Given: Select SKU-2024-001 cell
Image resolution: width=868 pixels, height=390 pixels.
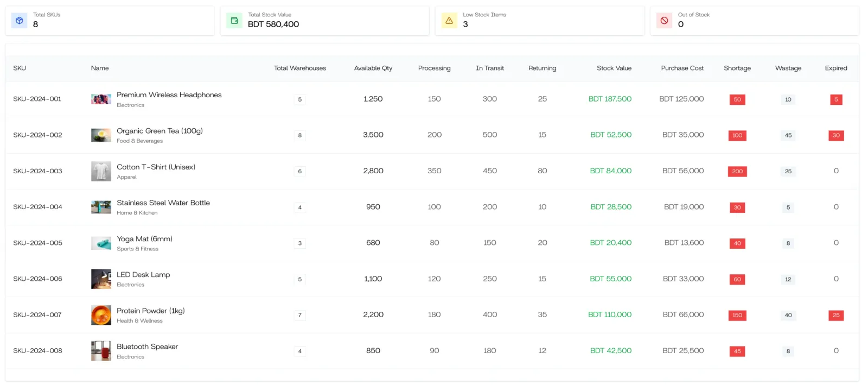Looking at the screenshot, I should tap(37, 99).
